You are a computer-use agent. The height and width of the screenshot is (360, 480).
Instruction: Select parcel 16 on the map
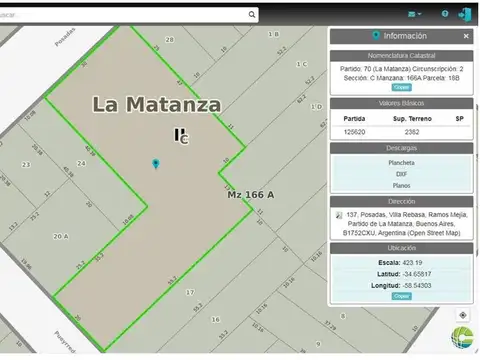(x=216, y=319)
